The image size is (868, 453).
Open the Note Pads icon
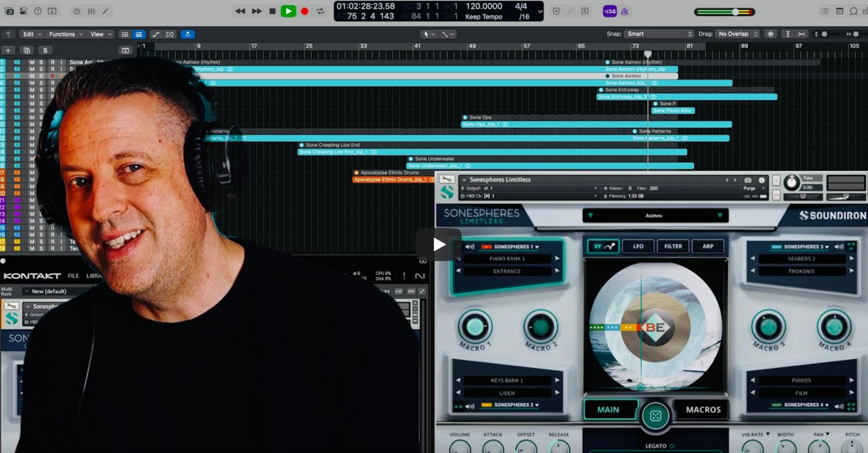[840, 11]
